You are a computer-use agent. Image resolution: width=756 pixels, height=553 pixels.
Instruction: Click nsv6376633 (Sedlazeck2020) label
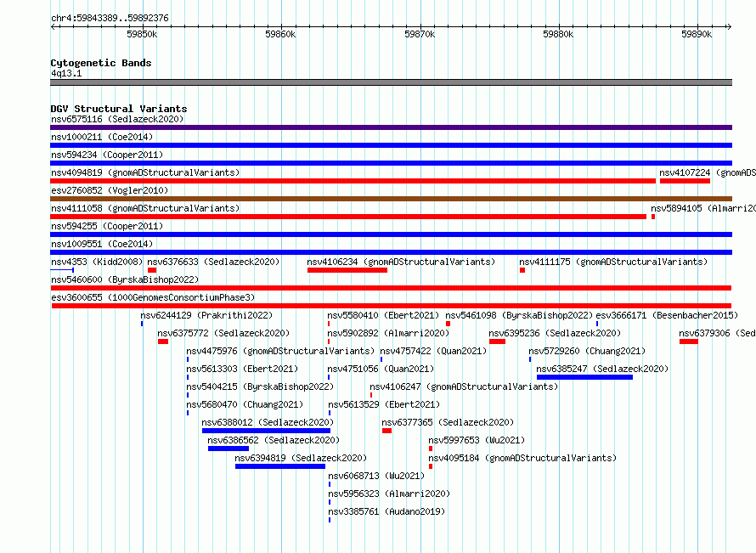(x=213, y=262)
